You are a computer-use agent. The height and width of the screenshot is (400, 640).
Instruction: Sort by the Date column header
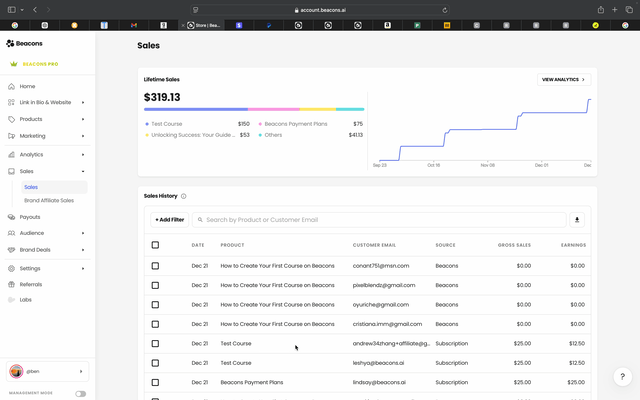[198, 245]
